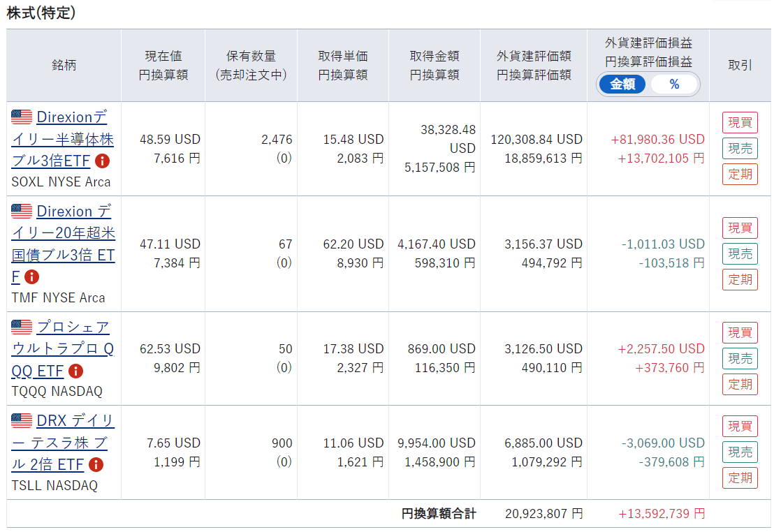Click the 62.20 USD acquisition price
This screenshot has height=532, width=774.
click(x=353, y=244)
